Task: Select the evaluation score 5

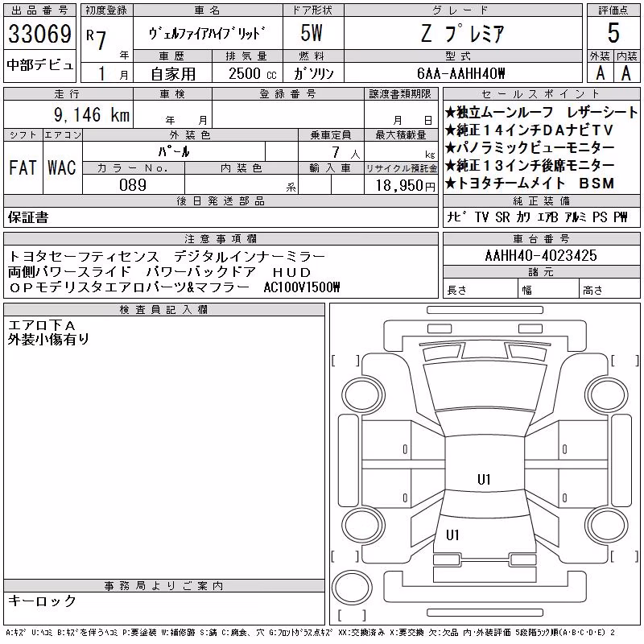Action: point(613,33)
